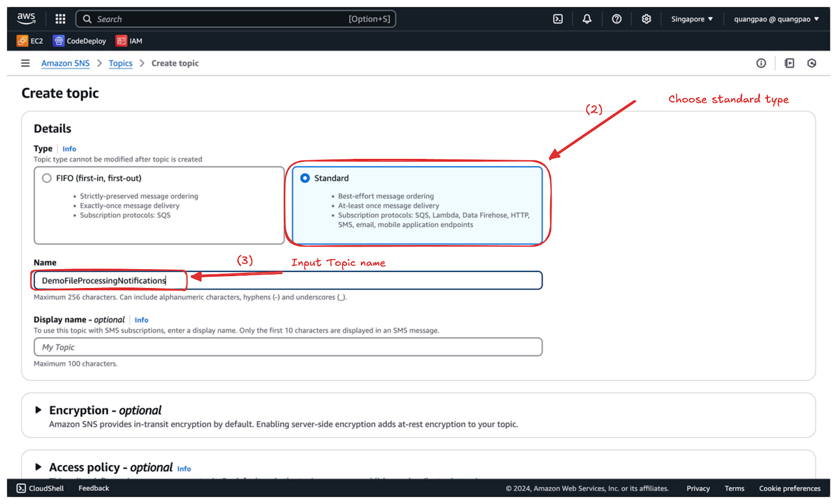Click 'Exactly-once message delivery' bullet text

pyautogui.click(x=130, y=205)
